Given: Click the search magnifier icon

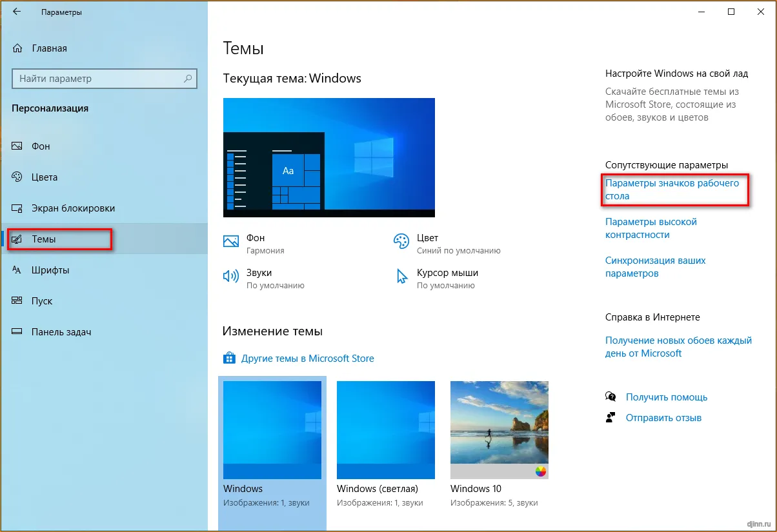Looking at the screenshot, I should (188, 79).
